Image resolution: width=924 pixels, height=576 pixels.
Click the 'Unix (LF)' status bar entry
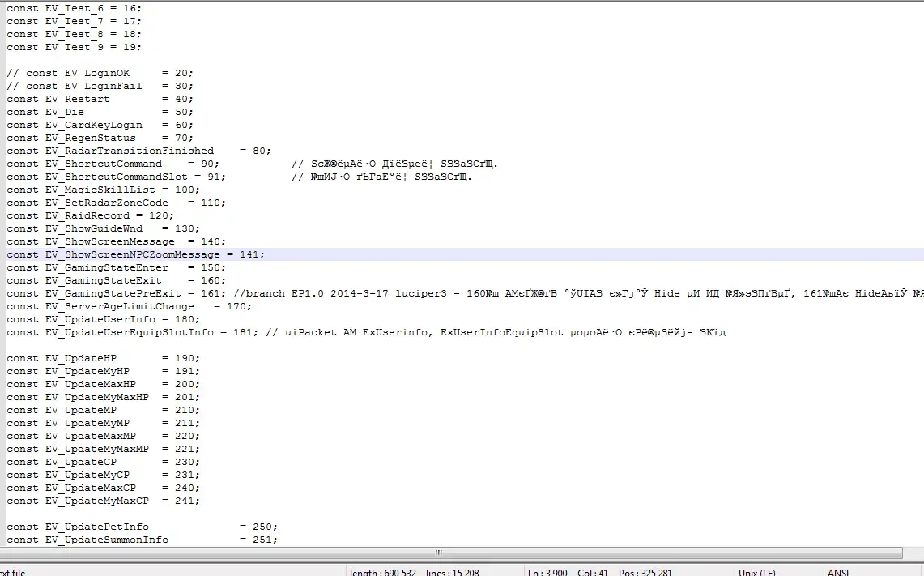pos(757,572)
